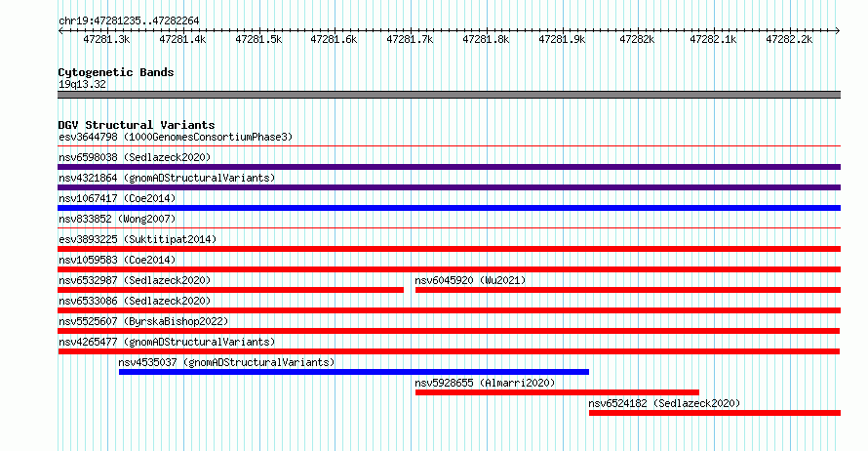The height and width of the screenshot is (451, 868).
Task: Open nsv5525607 (ByrskaBishop2022) label
Action: (x=143, y=321)
